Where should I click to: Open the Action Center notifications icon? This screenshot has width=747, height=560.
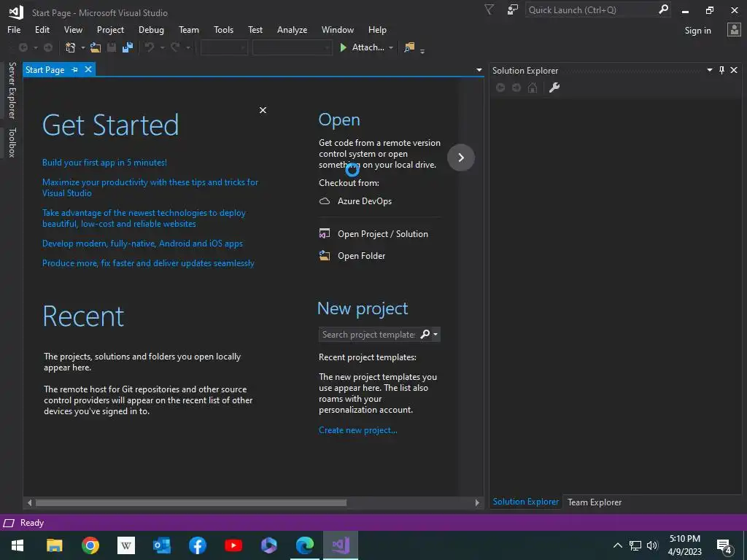pos(724,545)
